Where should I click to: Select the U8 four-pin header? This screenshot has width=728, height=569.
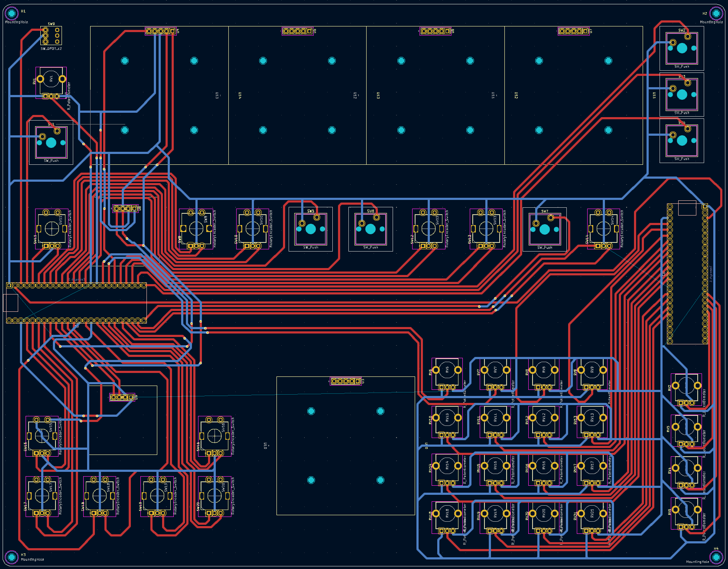(125, 209)
